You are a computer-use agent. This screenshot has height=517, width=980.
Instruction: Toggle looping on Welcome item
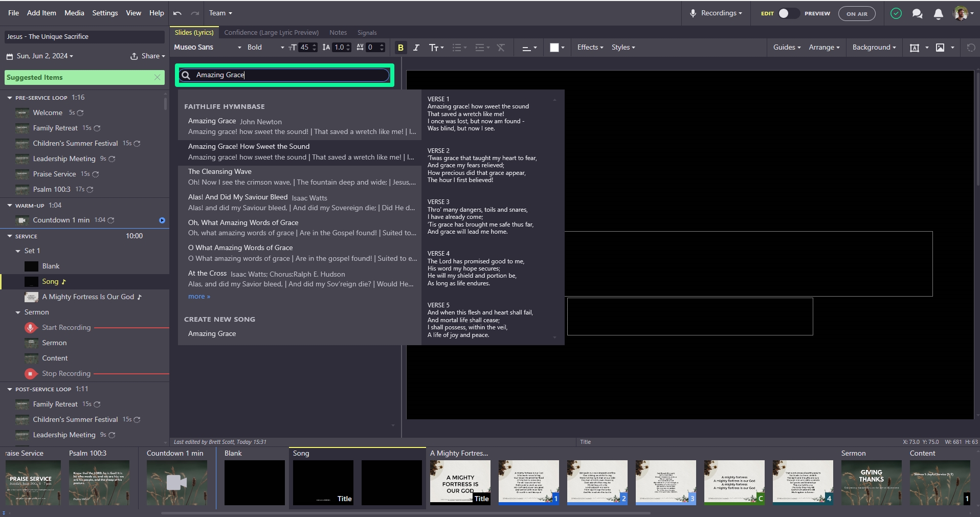point(80,113)
